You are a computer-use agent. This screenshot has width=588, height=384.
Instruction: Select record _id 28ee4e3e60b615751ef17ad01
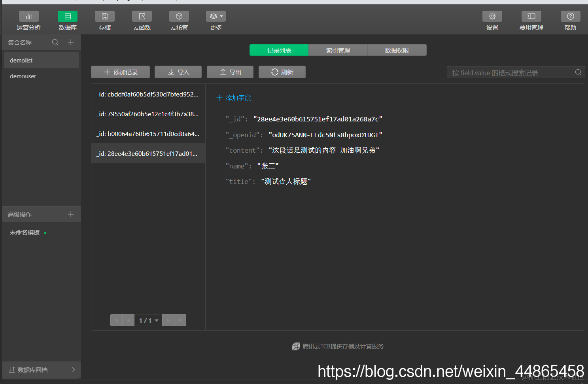[148, 153]
